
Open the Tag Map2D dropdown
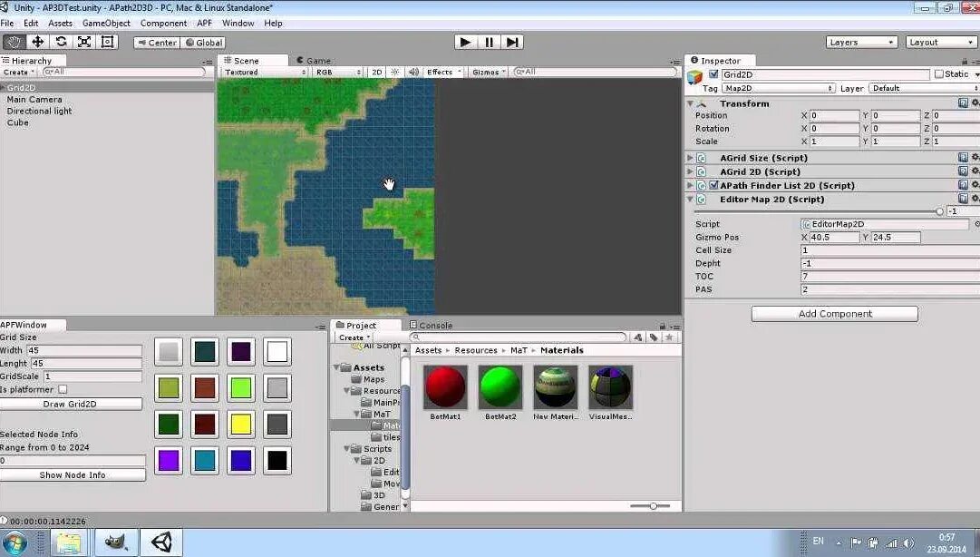click(779, 88)
